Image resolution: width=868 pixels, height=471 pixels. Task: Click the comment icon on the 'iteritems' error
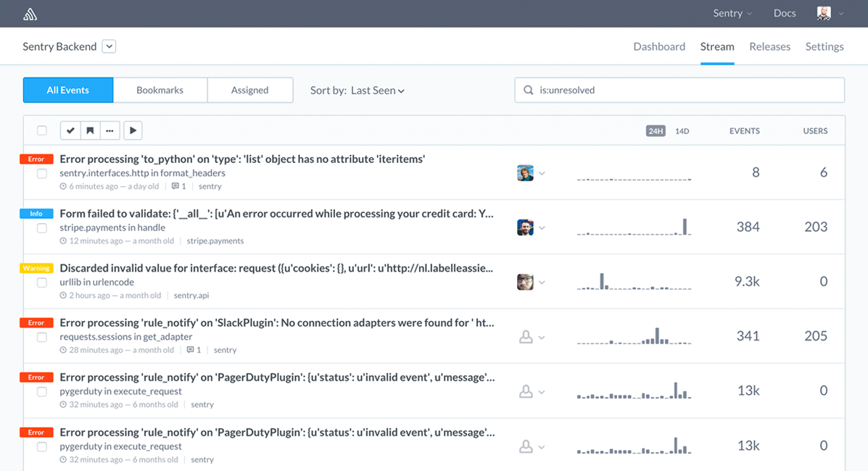[175, 186]
